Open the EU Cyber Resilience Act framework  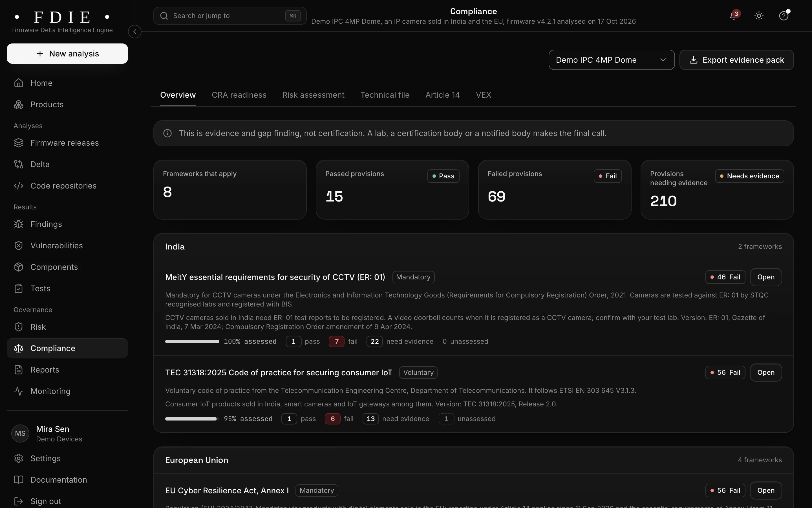[766, 491]
